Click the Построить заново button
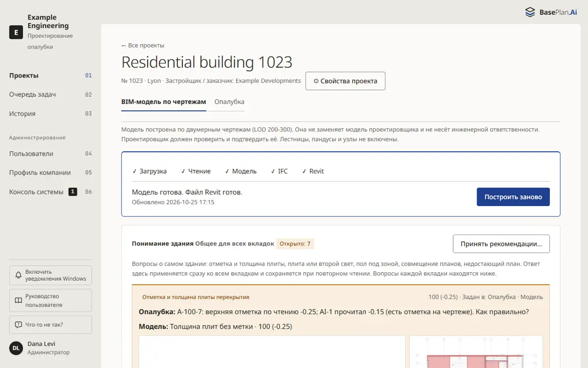 point(513,197)
